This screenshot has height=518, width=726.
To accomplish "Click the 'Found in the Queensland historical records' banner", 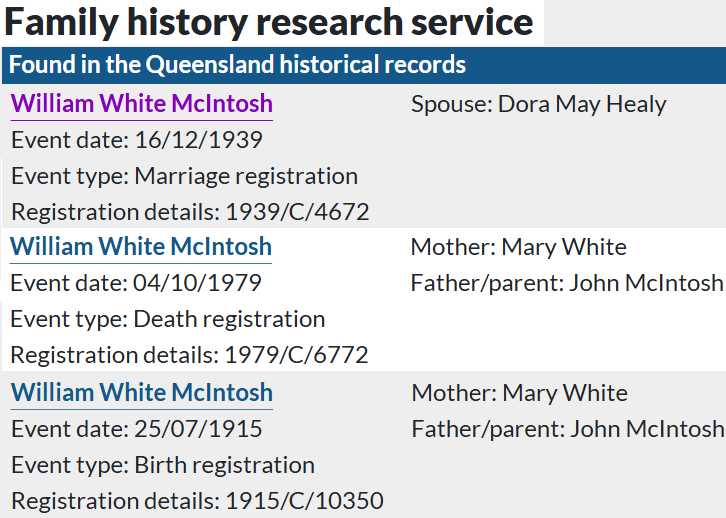I will [x=238, y=66].
